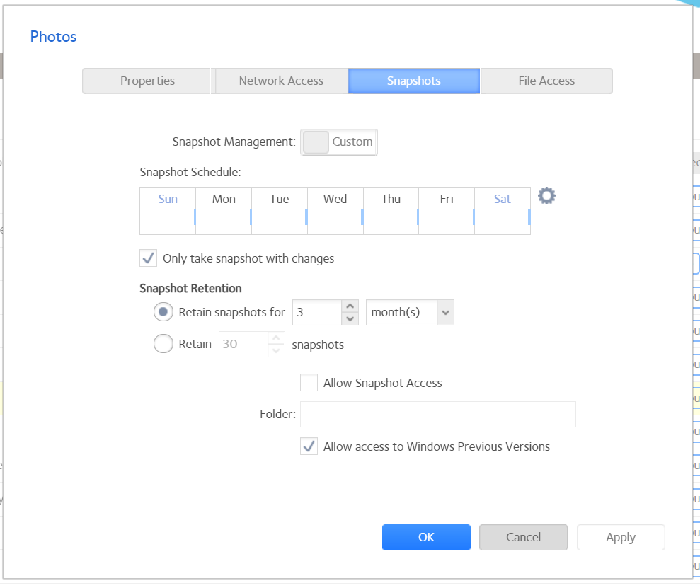Click the Folder input field
Viewport: 700px width, 588px height.
pyautogui.click(x=437, y=415)
